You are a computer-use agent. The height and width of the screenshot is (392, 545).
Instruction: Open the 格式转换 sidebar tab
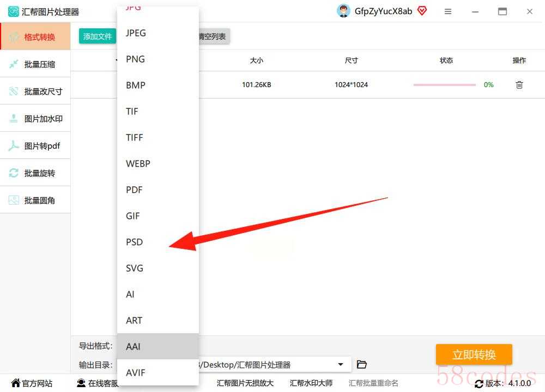tap(35, 36)
